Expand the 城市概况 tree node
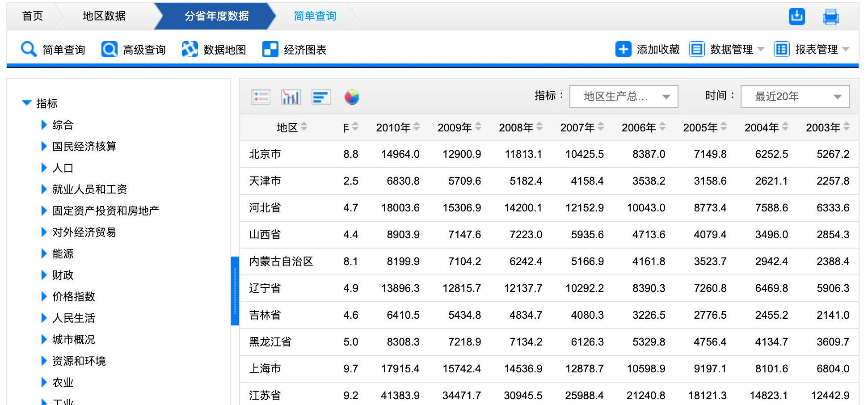This screenshot has height=405, width=868. pos(44,339)
